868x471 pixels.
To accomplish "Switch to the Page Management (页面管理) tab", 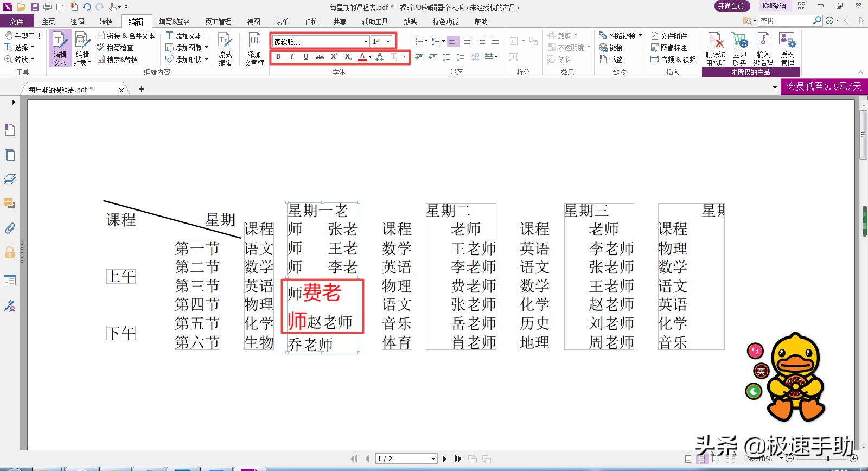I will coord(218,22).
